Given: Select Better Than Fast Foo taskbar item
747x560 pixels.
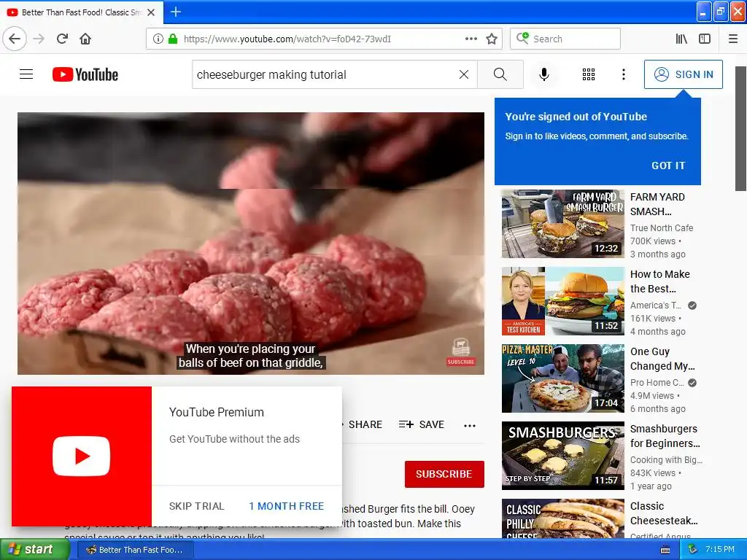Looking at the screenshot, I should coord(134,550).
